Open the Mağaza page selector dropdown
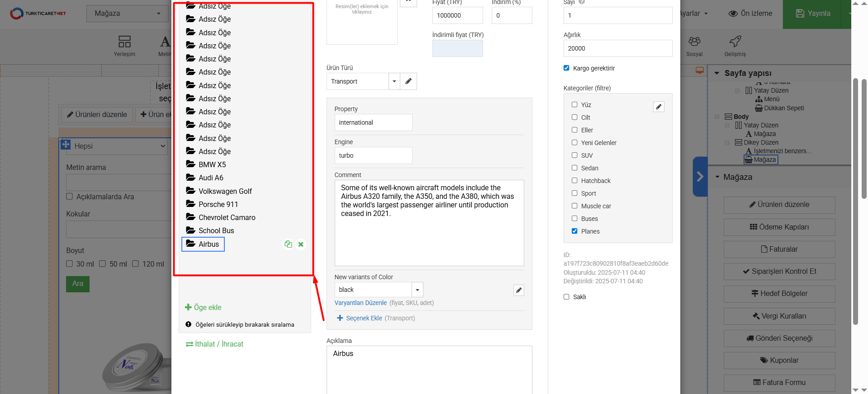 127,14
